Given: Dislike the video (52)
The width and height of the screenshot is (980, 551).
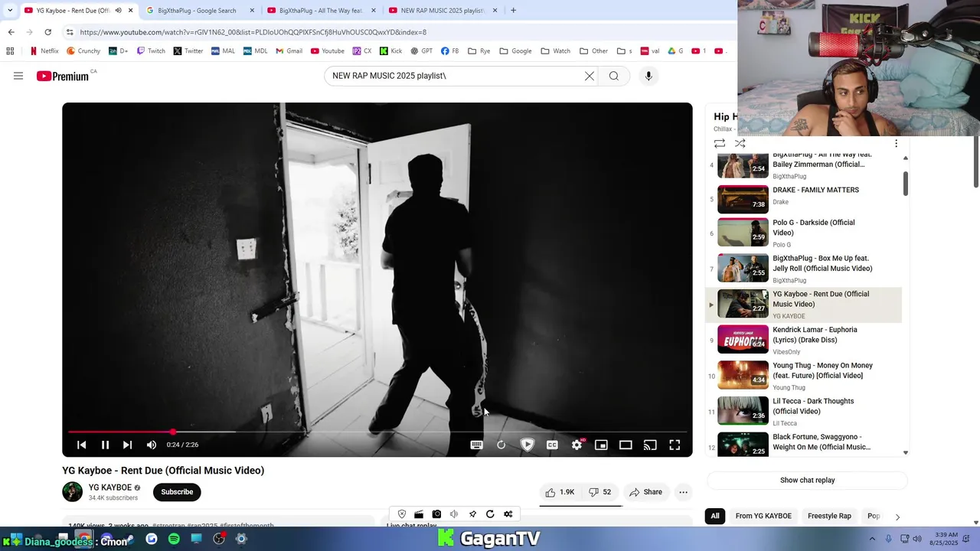Looking at the screenshot, I should 599,492.
